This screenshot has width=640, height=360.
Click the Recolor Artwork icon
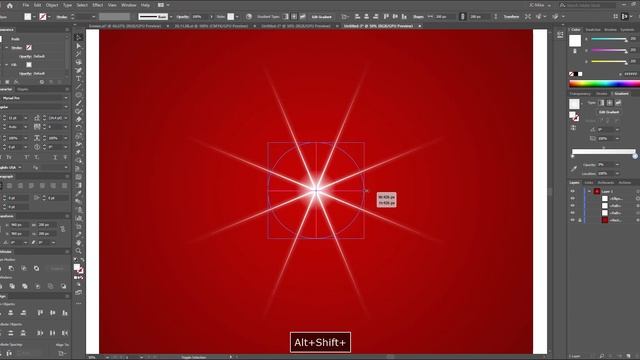pyautogui.click(x=249, y=17)
